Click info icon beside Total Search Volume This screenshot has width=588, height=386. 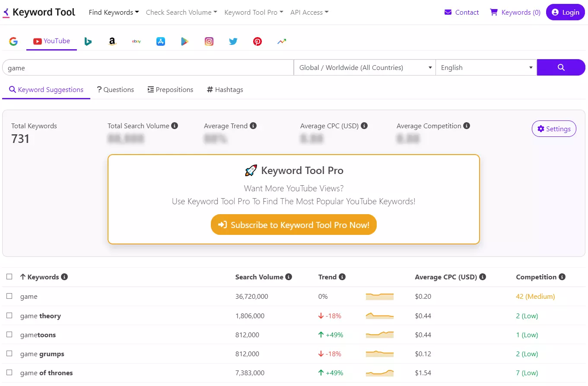(x=175, y=126)
